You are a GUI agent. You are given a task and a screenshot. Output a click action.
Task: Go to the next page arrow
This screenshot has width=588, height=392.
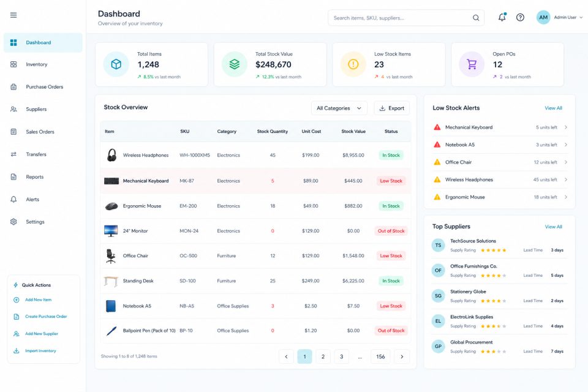click(x=402, y=356)
